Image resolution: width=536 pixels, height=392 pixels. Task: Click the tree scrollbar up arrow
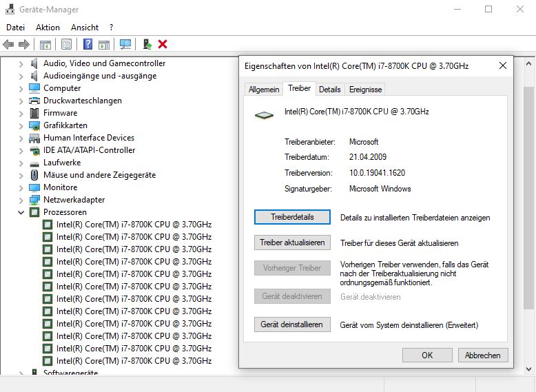pos(529,63)
